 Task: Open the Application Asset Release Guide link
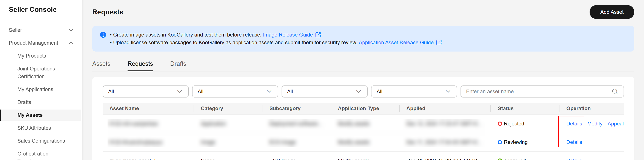(x=396, y=43)
